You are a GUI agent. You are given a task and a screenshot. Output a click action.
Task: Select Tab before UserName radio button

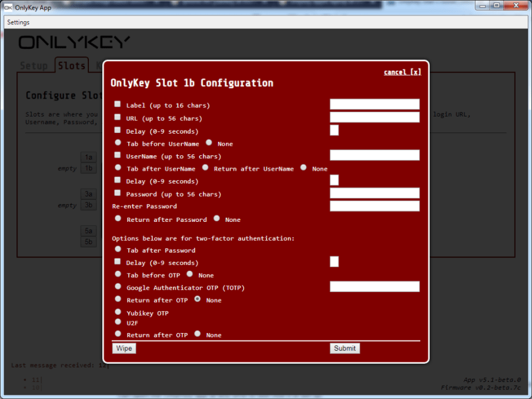(x=118, y=143)
